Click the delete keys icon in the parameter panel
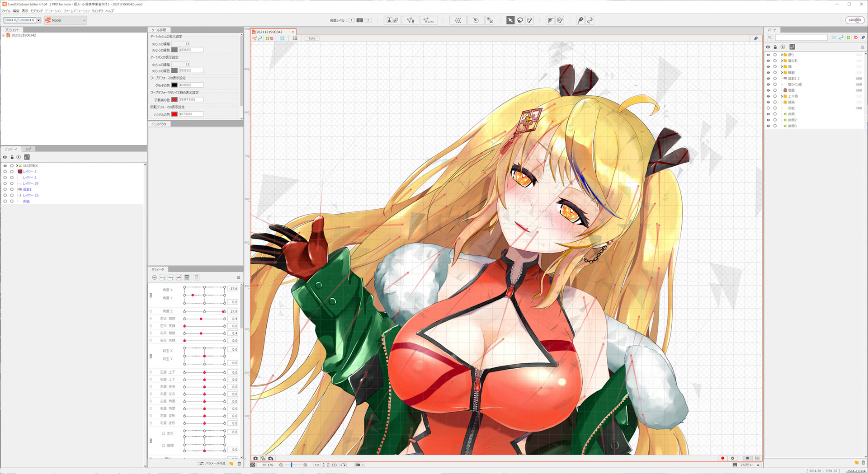The height and width of the screenshot is (474, 868). pyautogui.click(x=179, y=277)
